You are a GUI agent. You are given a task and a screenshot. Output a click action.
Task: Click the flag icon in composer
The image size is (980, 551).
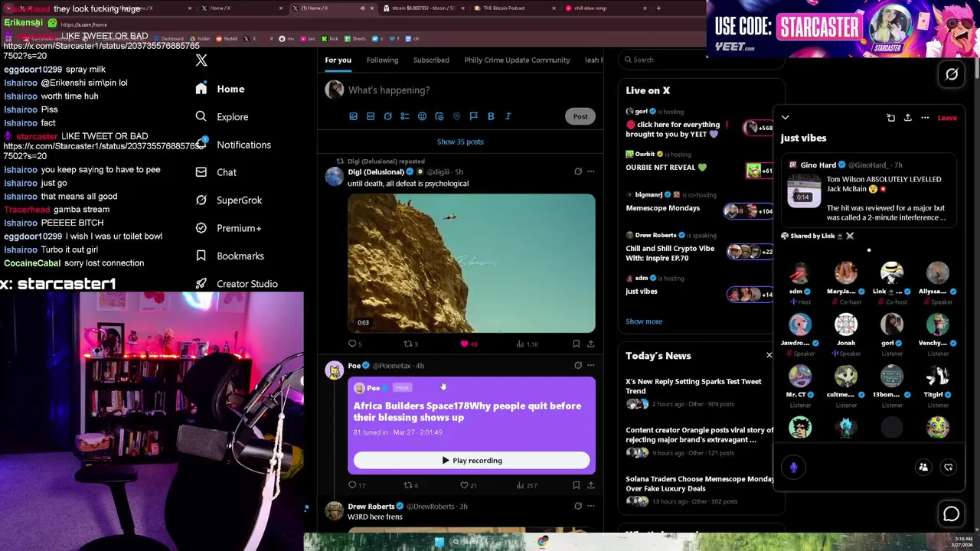(473, 116)
